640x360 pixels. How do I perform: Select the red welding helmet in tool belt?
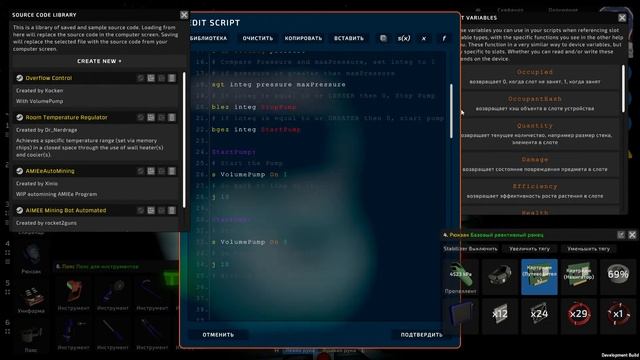point(73,292)
